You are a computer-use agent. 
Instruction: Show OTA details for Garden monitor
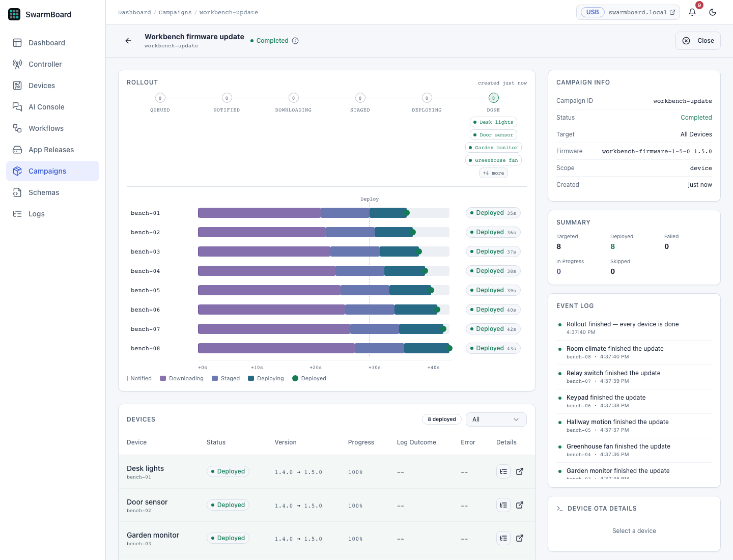[x=503, y=538]
